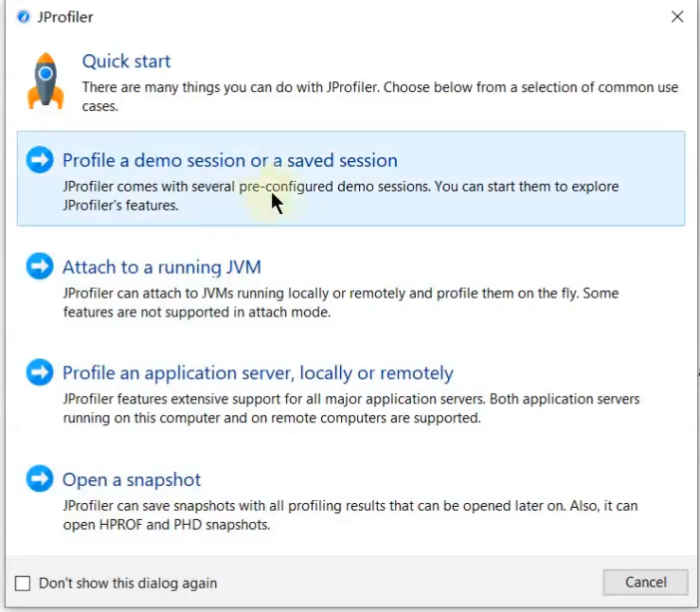This screenshot has width=700, height=612.
Task: Click the JProfiler title text in the title bar
Action: click(x=65, y=17)
